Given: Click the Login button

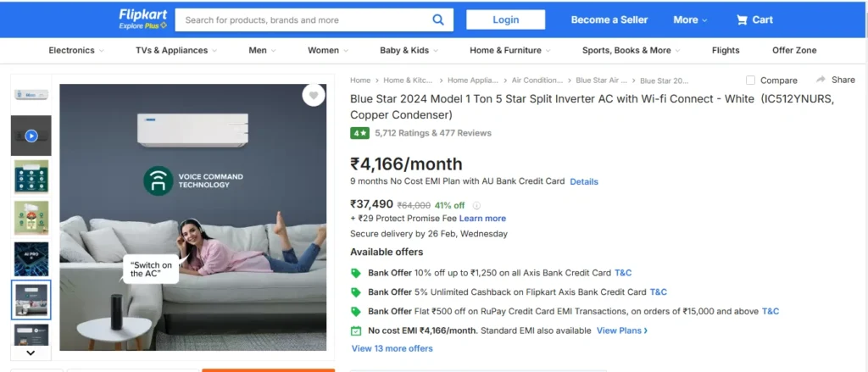Looking at the screenshot, I should [x=505, y=20].
